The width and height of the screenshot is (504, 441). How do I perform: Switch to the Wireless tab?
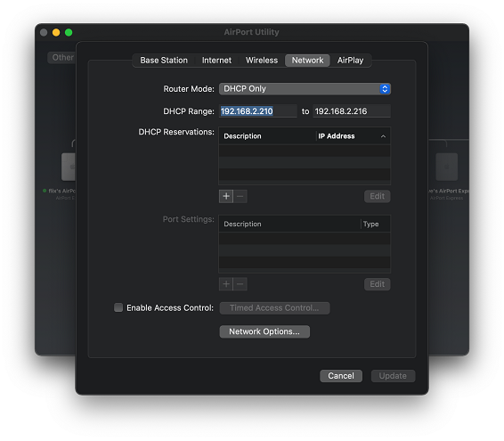click(262, 61)
